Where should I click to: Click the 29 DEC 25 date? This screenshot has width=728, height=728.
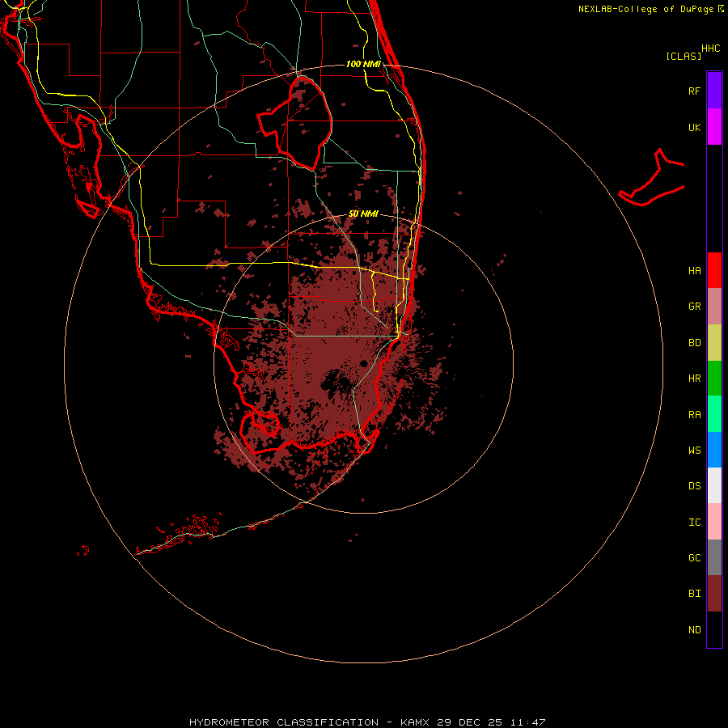coord(469,722)
